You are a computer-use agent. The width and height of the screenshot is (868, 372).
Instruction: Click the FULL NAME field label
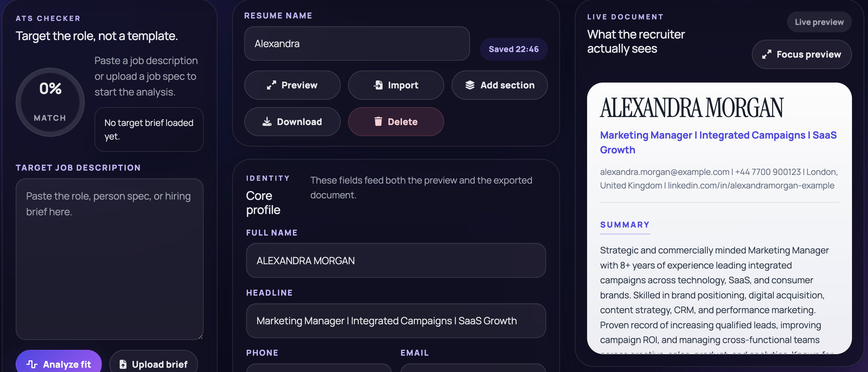pos(272,233)
